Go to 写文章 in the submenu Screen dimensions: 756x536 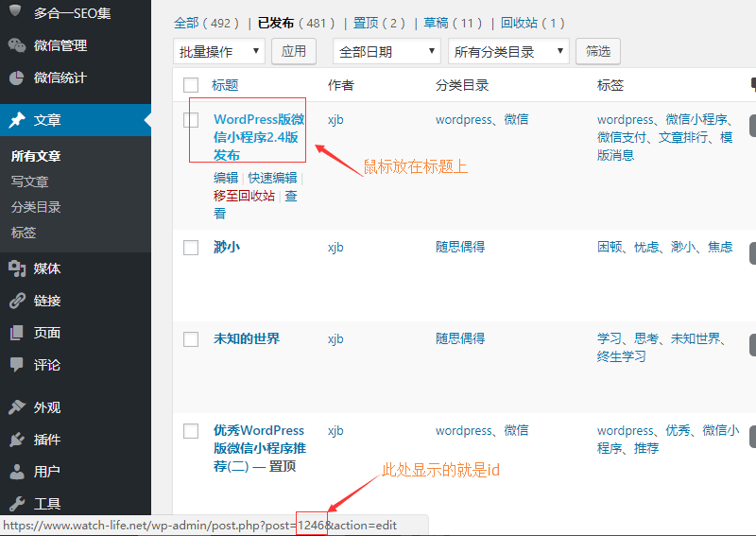(x=29, y=182)
